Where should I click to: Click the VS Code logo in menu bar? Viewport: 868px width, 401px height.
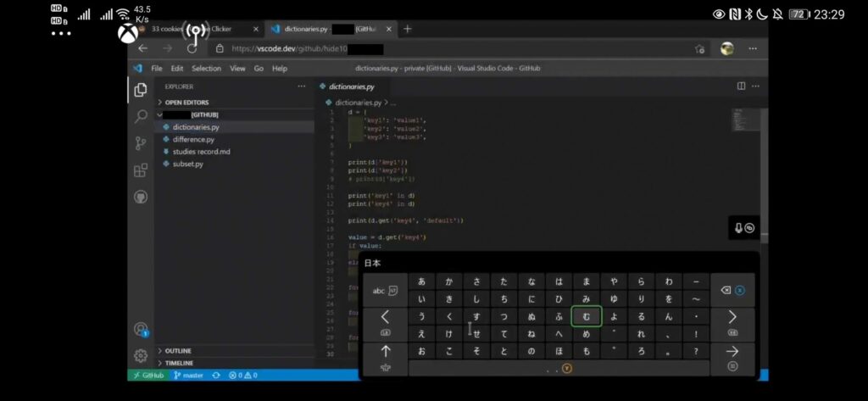point(138,69)
